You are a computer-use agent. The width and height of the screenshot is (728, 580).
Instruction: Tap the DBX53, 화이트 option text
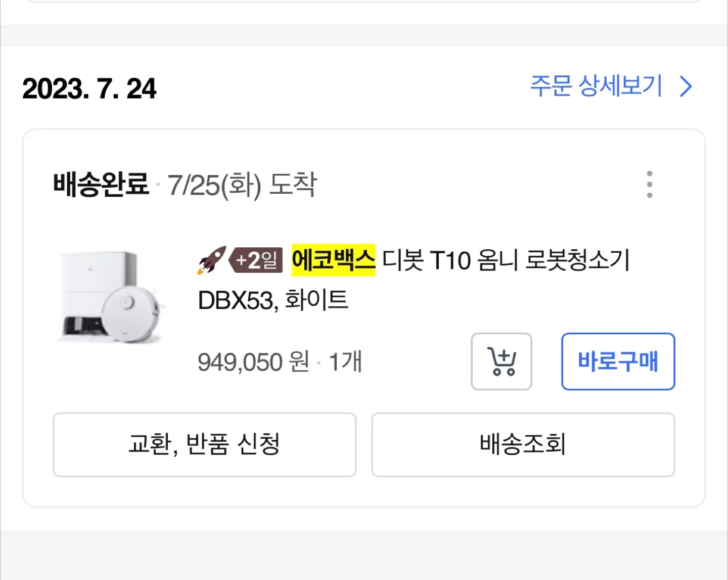[x=273, y=300]
